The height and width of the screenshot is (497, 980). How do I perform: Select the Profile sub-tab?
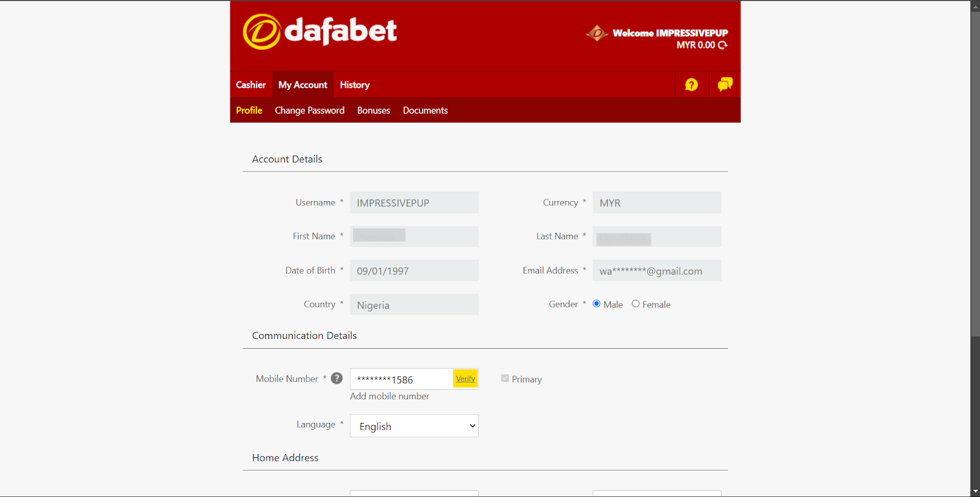click(x=249, y=110)
